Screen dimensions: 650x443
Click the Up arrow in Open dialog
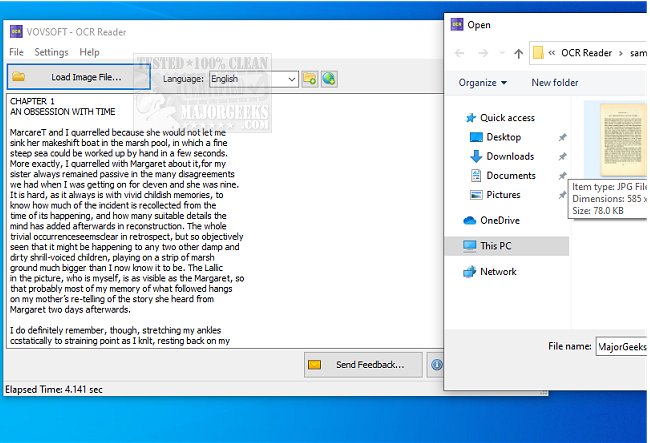(x=519, y=52)
